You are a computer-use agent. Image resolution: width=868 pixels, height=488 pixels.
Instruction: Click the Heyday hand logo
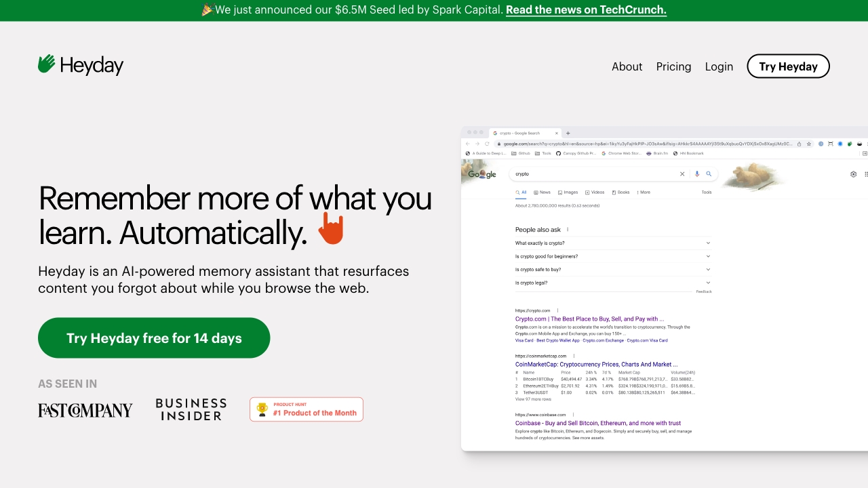pos(47,64)
